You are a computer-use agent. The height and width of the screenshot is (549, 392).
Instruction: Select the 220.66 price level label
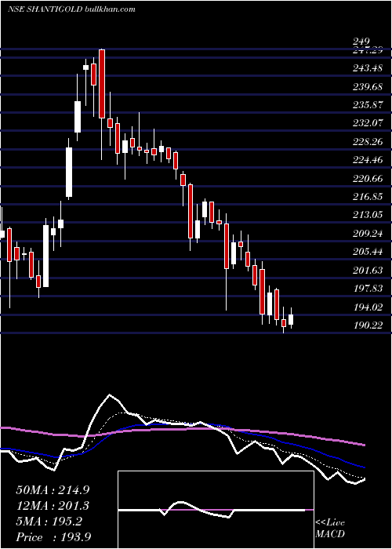tap(368, 179)
